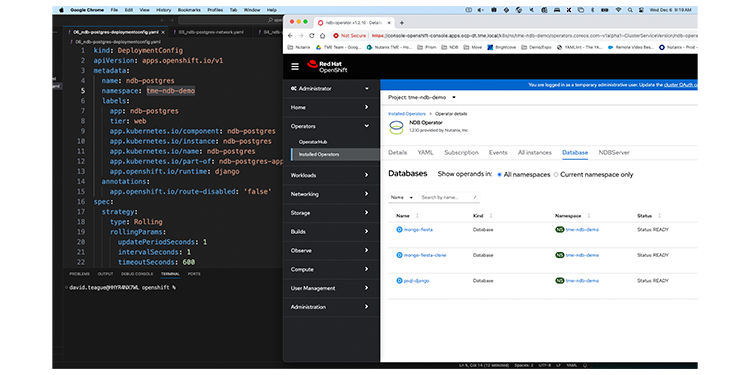Close the ndb-operator Chrome tab

pos(390,22)
